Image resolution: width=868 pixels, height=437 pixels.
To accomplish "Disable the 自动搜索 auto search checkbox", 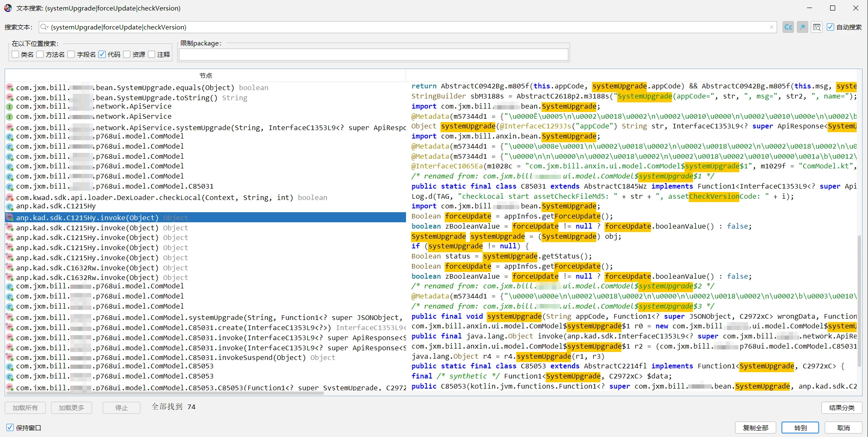I will pyautogui.click(x=831, y=27).
